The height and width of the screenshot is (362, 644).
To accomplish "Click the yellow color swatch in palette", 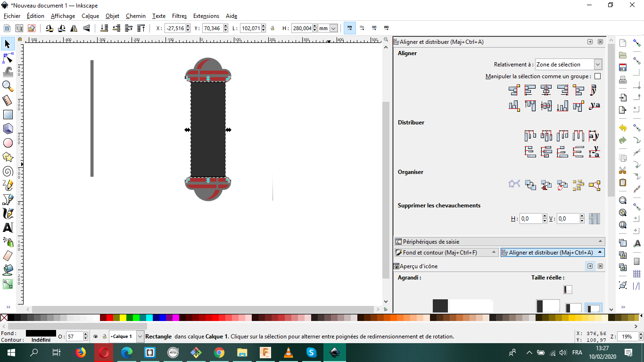I will [123, 318].
